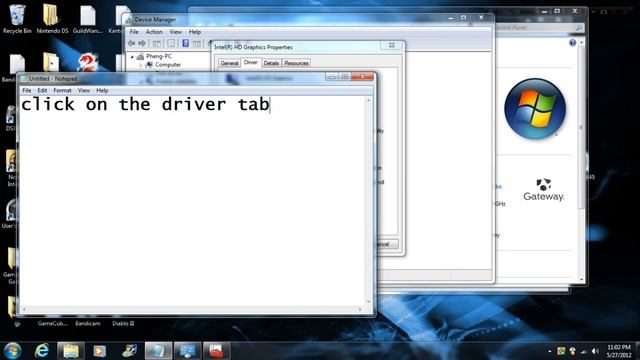Switch to the red Bandicam taskbar button
Viewport: 640px width, 360px height.
pos(216,351)
